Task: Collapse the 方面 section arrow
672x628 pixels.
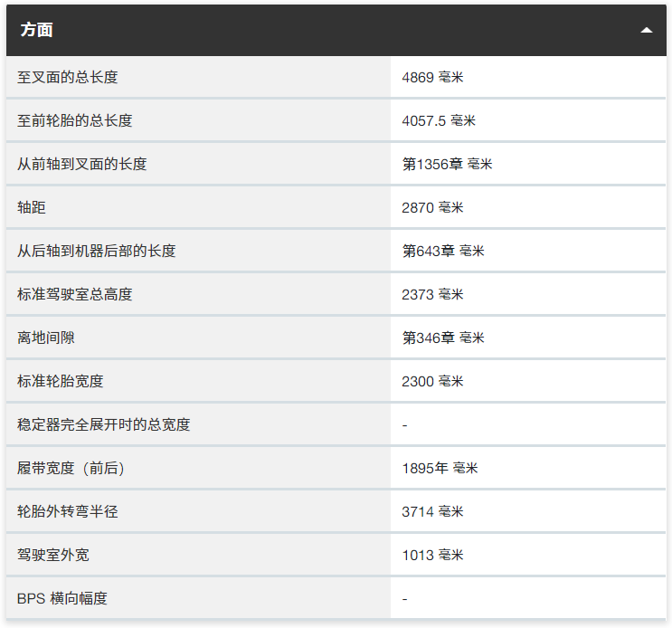Action: (x=646, y=30)
